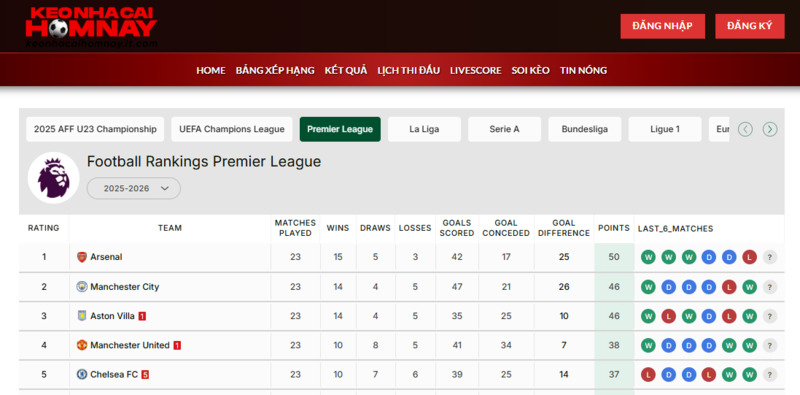800x395 pixels.
Task: Click the Aston Villa club crest
Action: click(x=82, y=316)
